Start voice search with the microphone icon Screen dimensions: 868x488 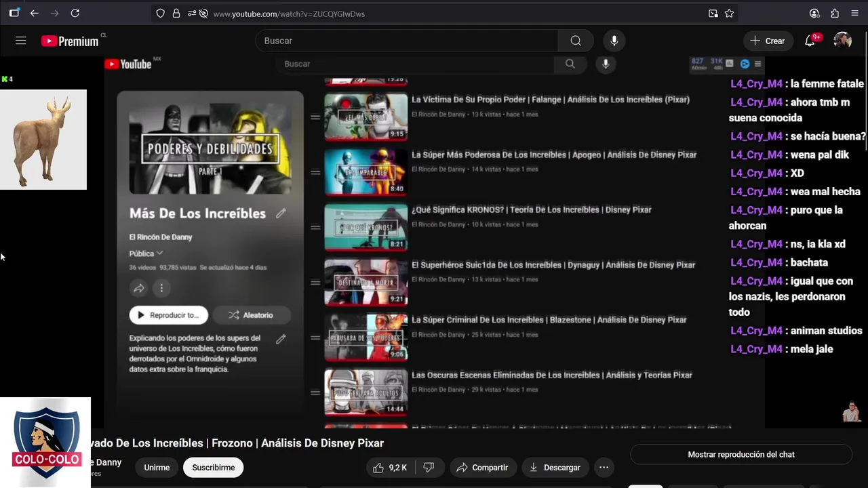[x=614, y=41]
